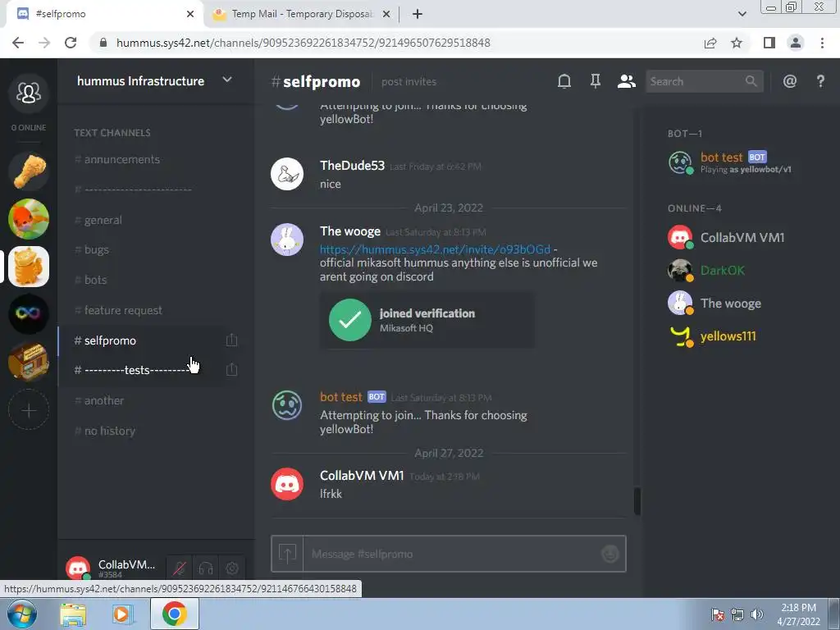The height and width of the screenshot is (630, 840).
Task: Toggle headphones deafen in user panel
Action: tap(206, 568)
